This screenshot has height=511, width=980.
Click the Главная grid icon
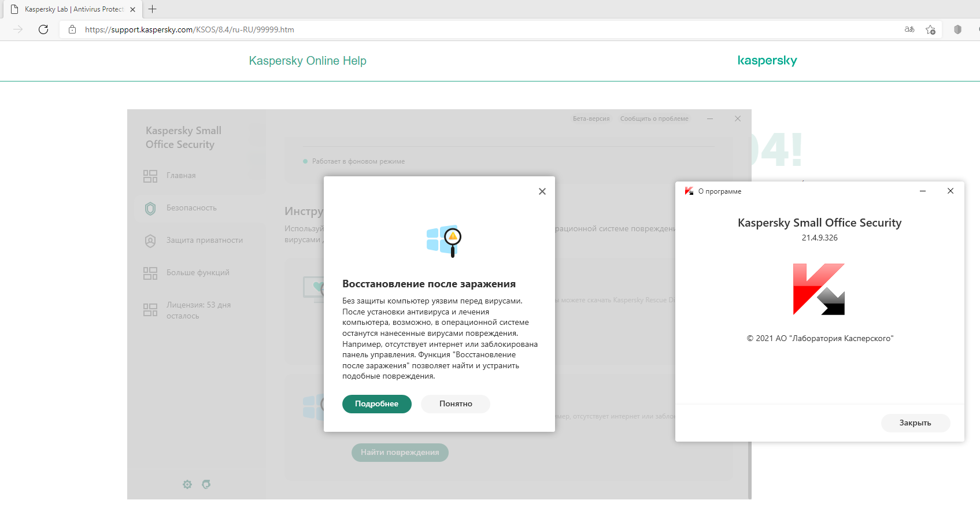150,176
